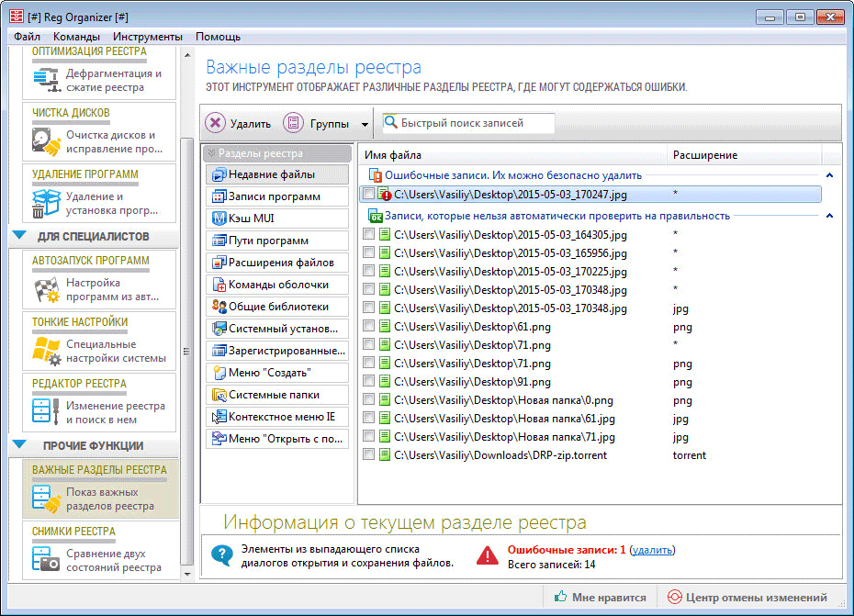Click the registry defragmentation icon in sidebar
The height and width of the screenshot is (616, 854).
coord(46,81)
